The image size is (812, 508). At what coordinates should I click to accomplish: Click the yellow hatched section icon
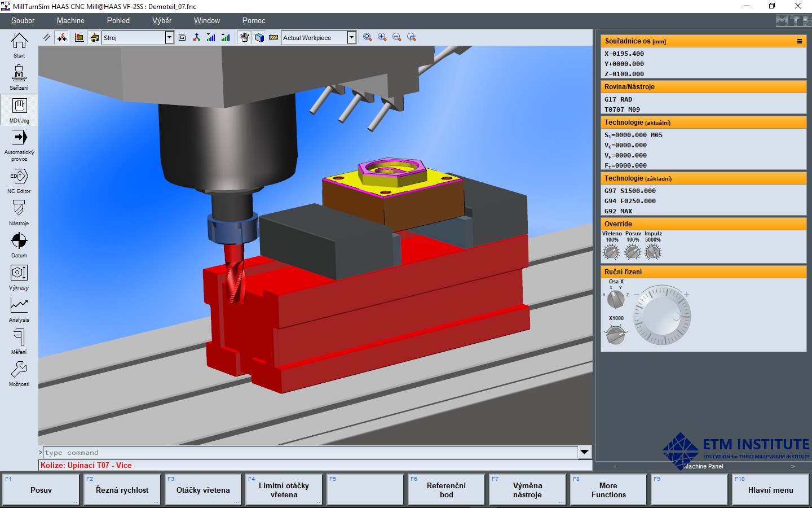[x=273, y=37]
